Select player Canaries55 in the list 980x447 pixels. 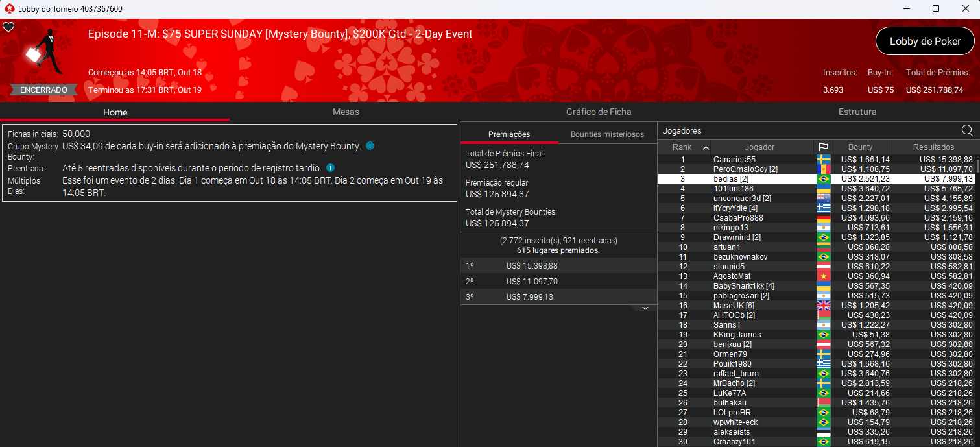coord(817,160)
